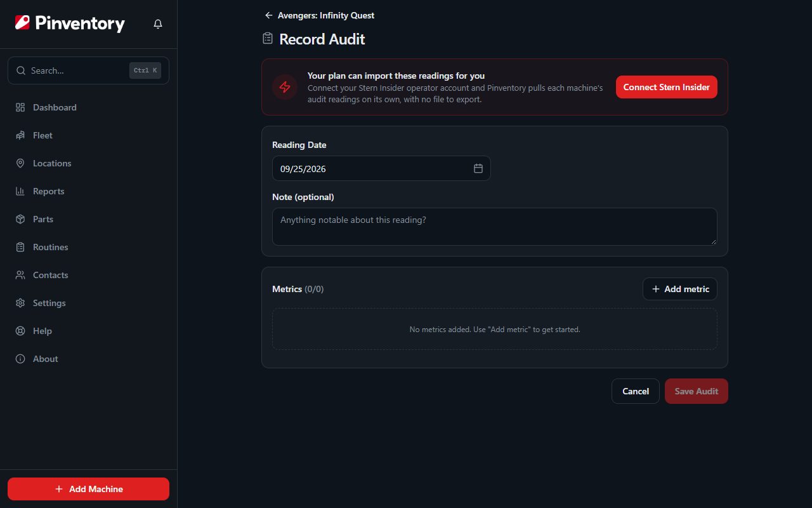The height and width of the screenshot is (508, 812).
Task: Click Connect Stern Insider button
Action: coord(667,87)
